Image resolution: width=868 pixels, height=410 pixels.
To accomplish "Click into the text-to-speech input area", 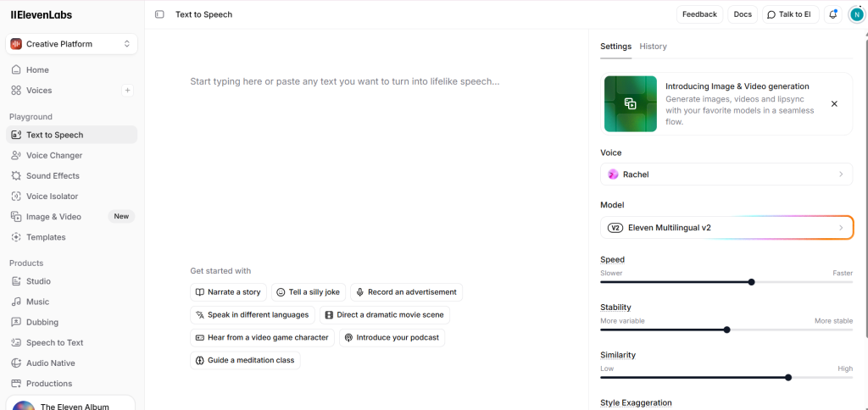I will (x=364, y=152).
